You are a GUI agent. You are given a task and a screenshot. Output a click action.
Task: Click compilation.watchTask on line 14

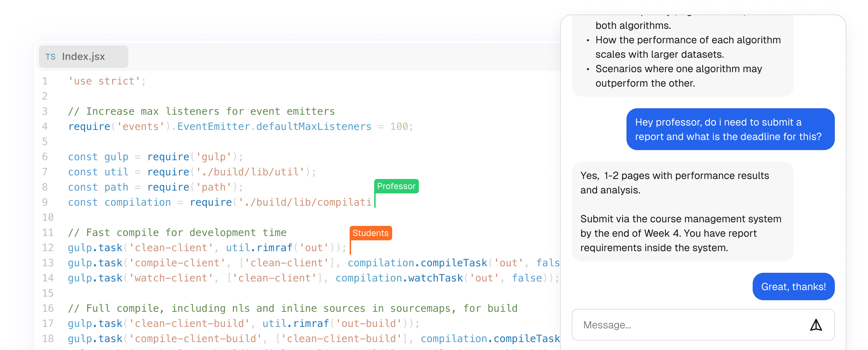click(x=399, y=278)
